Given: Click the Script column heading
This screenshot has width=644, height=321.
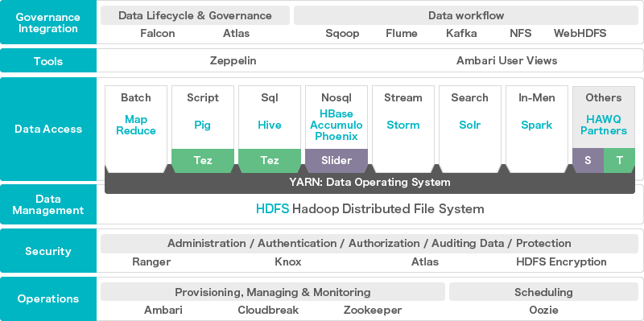Looking at the screenshot, I should tap(203, 97).
